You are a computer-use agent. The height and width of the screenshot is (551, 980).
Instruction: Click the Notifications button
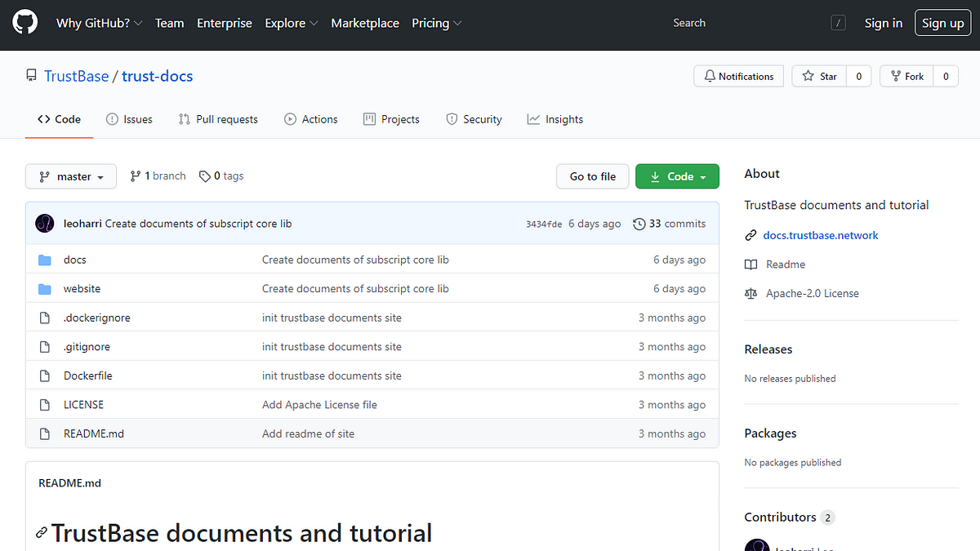tap(739, 76)
